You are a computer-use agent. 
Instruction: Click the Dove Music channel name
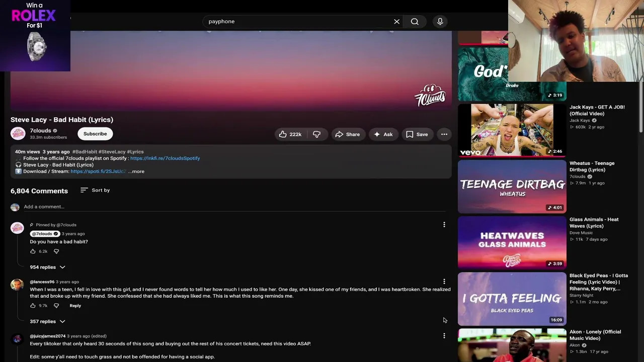pyautogui.click(x=581, y=233)
